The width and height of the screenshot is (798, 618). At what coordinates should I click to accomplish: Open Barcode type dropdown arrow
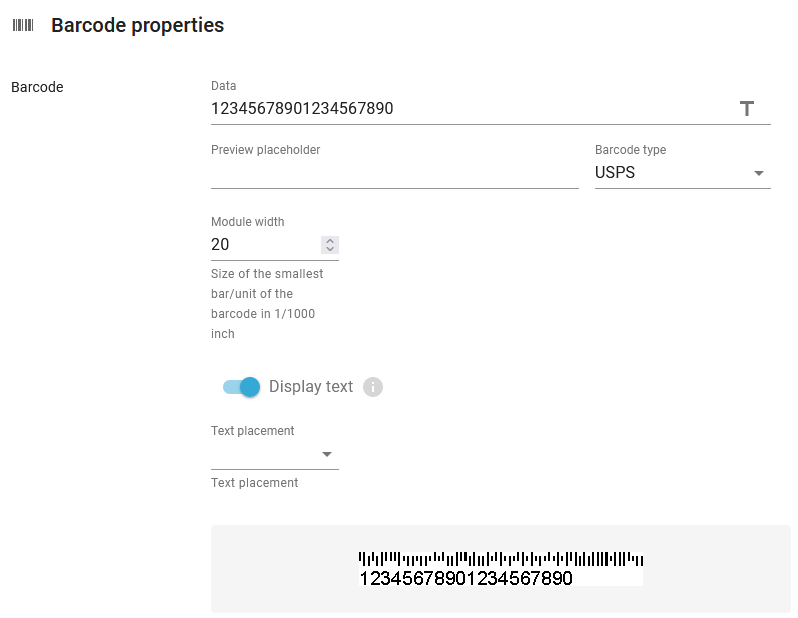point(759,173)
